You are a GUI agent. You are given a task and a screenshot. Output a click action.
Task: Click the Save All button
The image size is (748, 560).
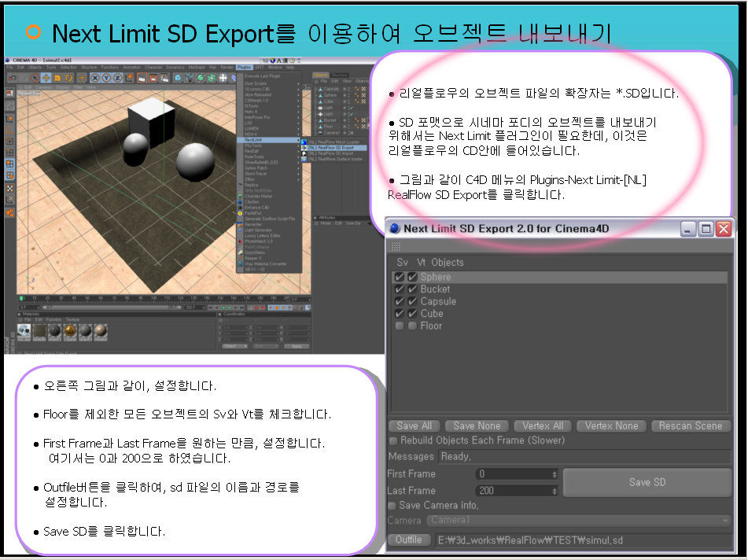click(414, 426)
